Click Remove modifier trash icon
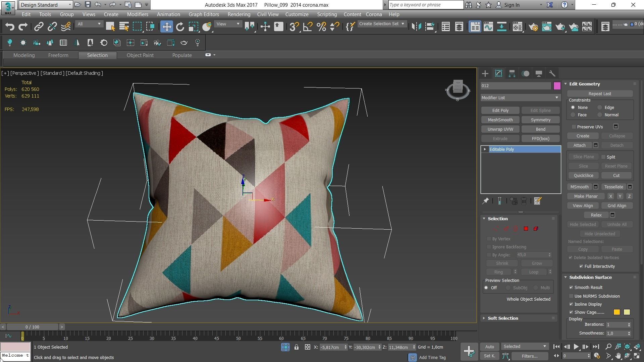Screen dimensions: 644x362 coord(524,201)
